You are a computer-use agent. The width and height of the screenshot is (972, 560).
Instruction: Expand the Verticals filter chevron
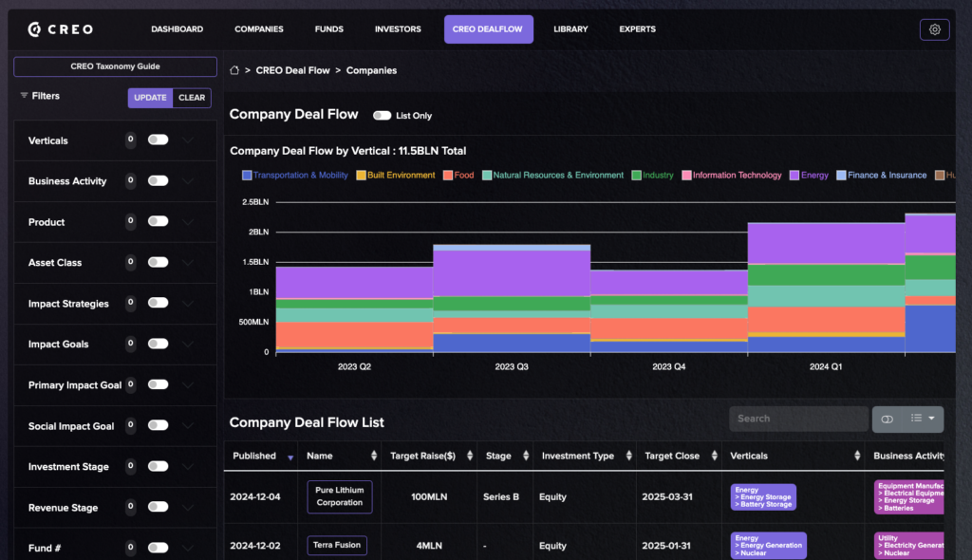click(x=188, y=140)
